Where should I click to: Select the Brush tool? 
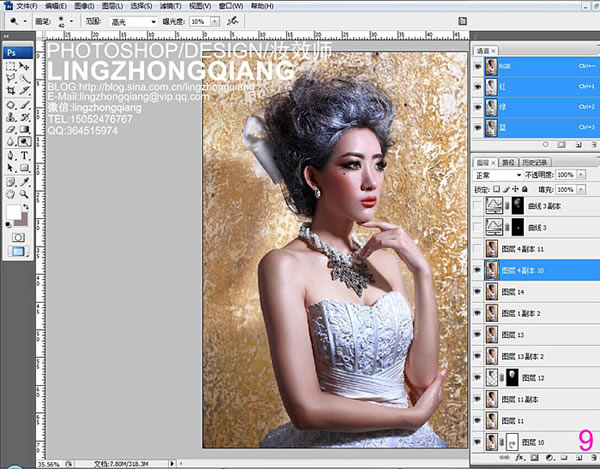click(24, 105)
